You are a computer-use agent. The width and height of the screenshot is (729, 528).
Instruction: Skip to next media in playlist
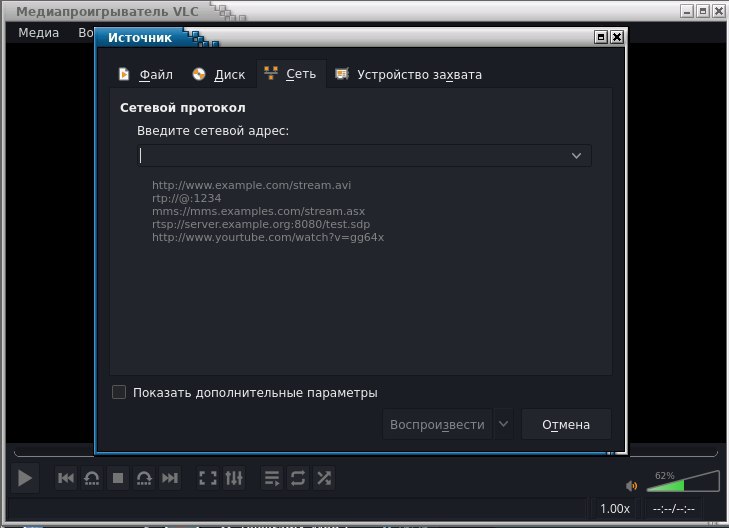pos(170,478)
